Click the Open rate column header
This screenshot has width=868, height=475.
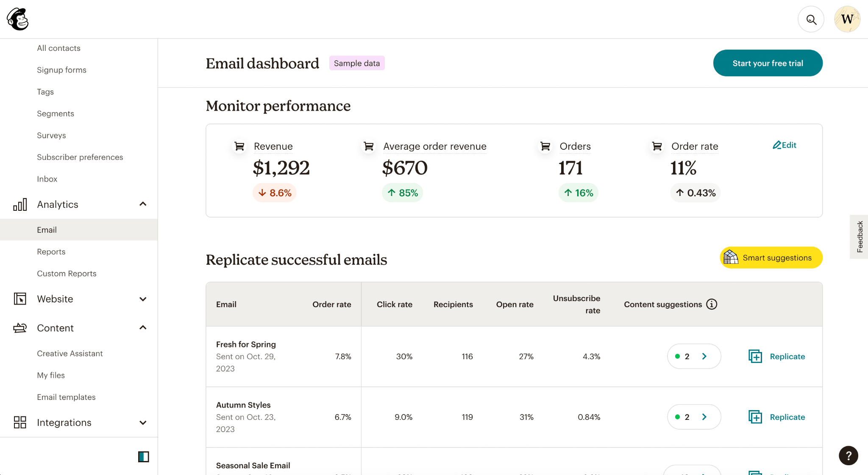coord(515,304)
